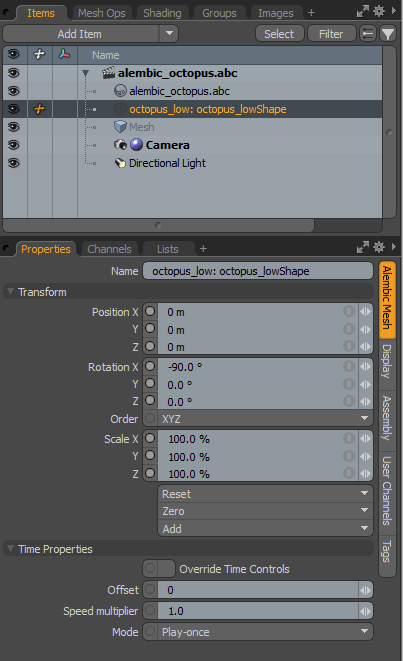The height and width of the screenshot is (661, 403).
Task: Toggle visibility of the Camera item
Action: (x=13, y=145)
